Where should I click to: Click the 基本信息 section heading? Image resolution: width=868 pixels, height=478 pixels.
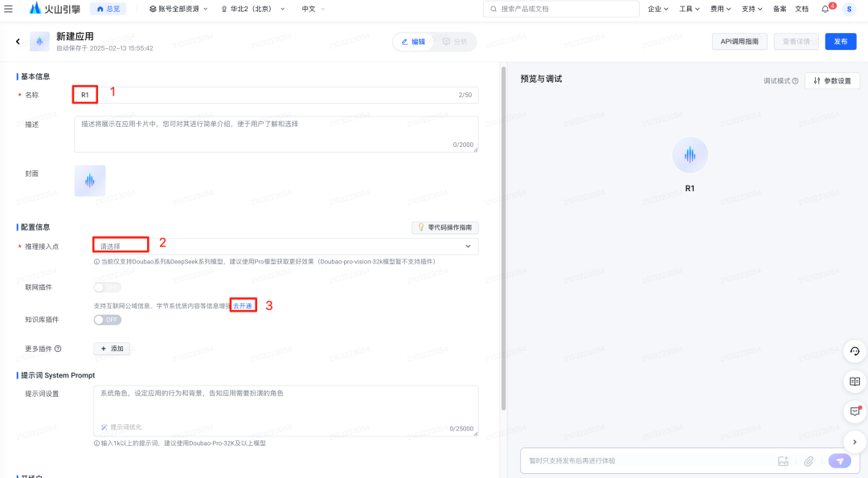[35, 76]
